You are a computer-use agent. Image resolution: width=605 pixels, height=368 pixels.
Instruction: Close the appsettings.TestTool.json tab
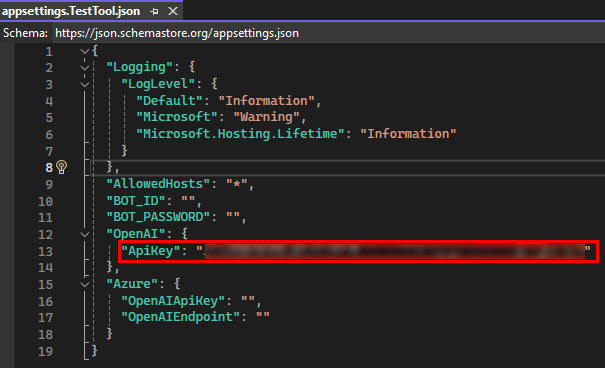pyautogui.click(x=173, y=11)
